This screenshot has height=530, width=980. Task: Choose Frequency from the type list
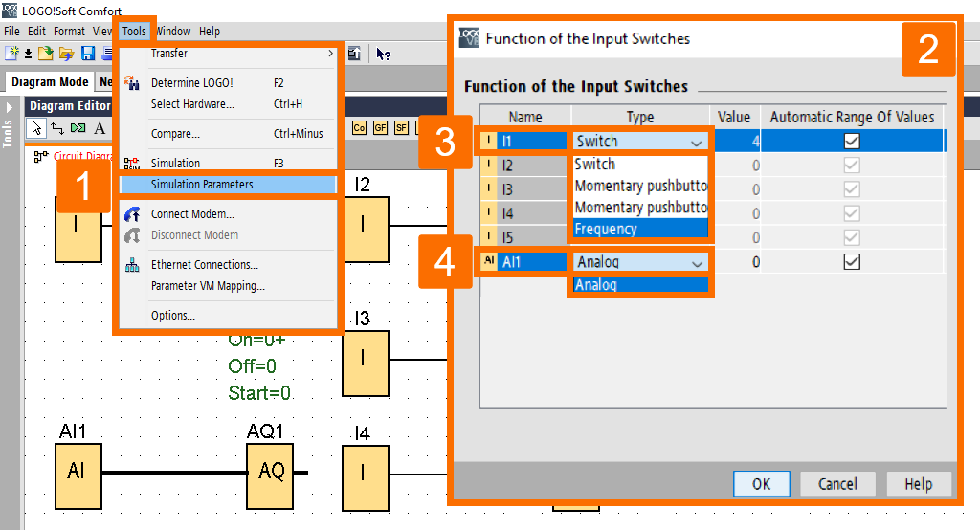point(640,229)
